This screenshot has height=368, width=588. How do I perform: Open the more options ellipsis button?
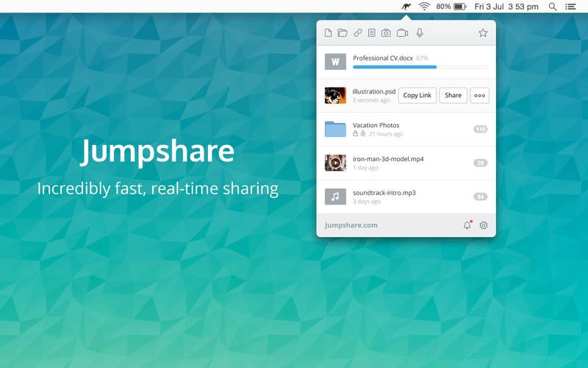point(480,96)
